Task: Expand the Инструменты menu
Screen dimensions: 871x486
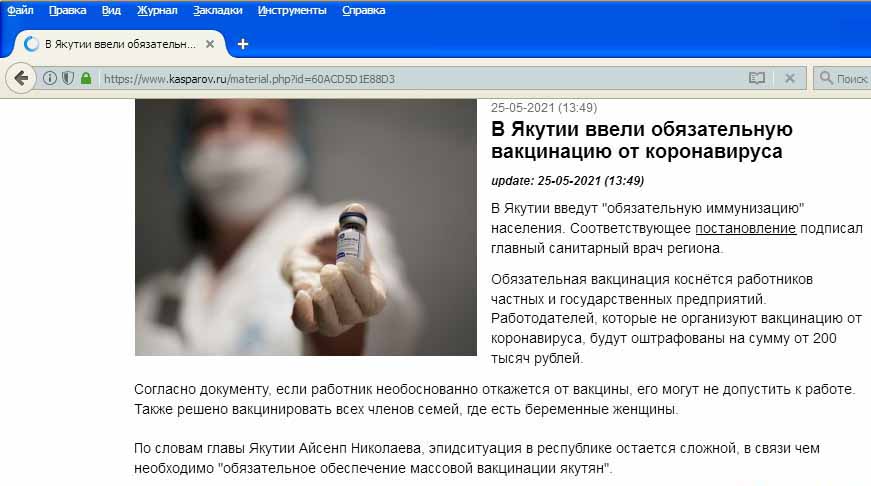Action: point(292,10)
